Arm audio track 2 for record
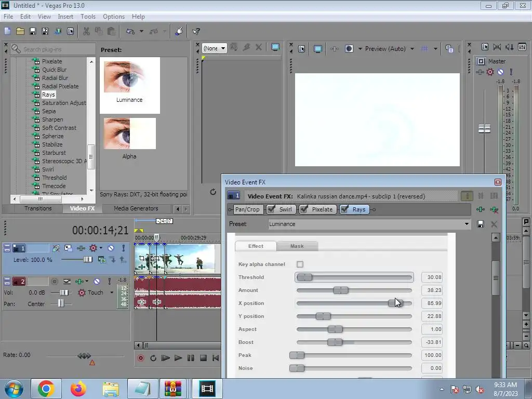 coord(54,281)
